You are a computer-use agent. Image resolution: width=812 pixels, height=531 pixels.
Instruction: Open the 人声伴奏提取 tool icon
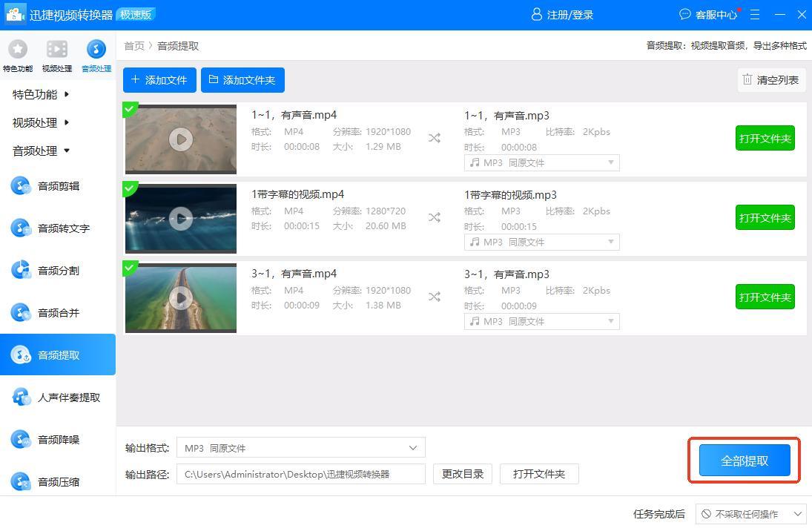pyautogui.click(x=21, y=397)
